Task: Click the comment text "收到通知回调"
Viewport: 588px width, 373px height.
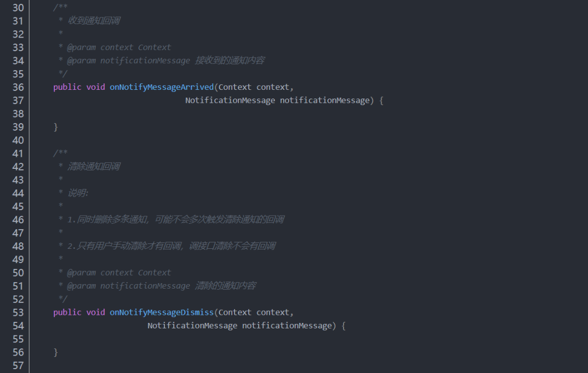Action: pyautogui.click(x=94, y=21)
